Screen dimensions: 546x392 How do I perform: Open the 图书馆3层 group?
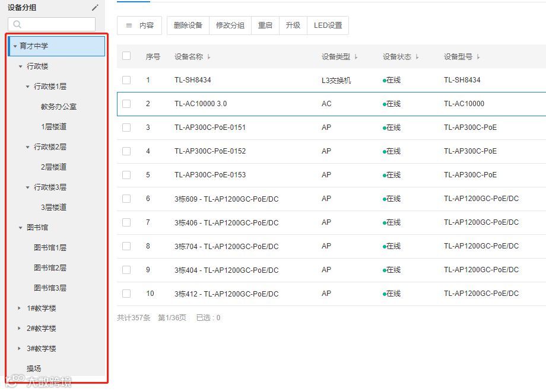50,288
